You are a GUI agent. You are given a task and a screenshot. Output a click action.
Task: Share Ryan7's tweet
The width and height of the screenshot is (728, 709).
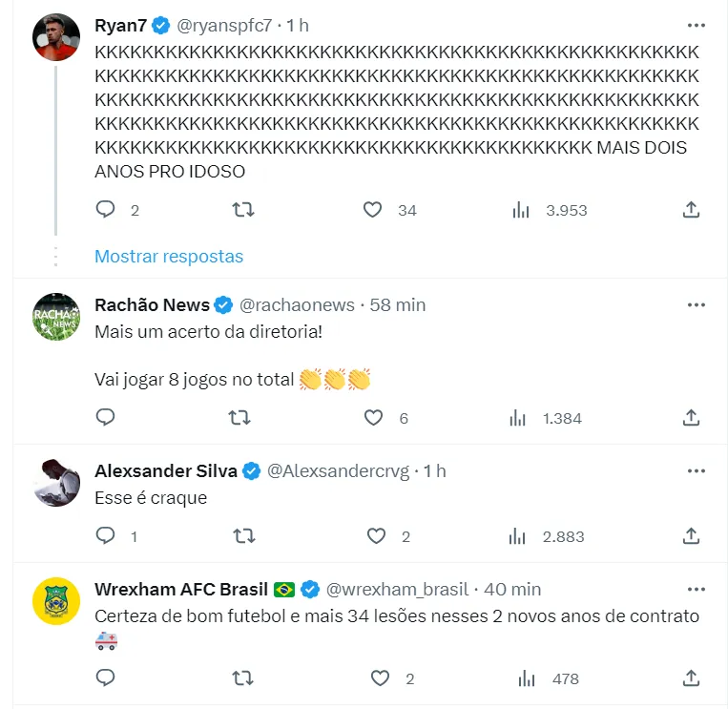693,210
